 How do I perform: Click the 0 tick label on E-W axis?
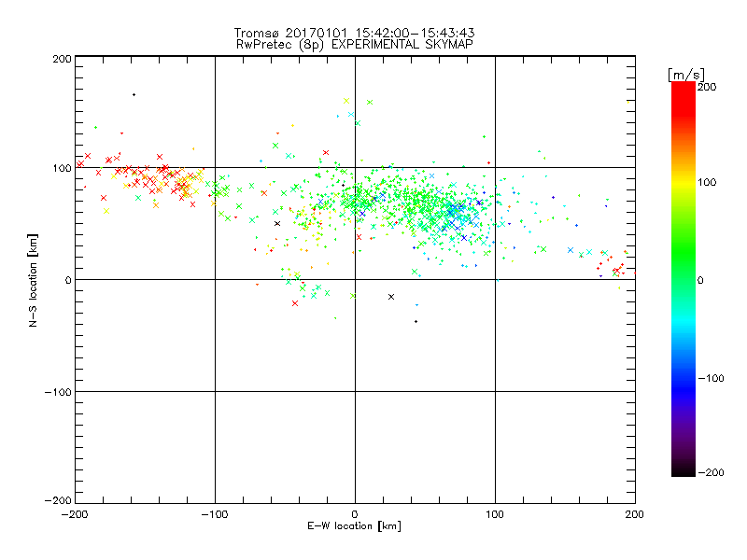355,514
